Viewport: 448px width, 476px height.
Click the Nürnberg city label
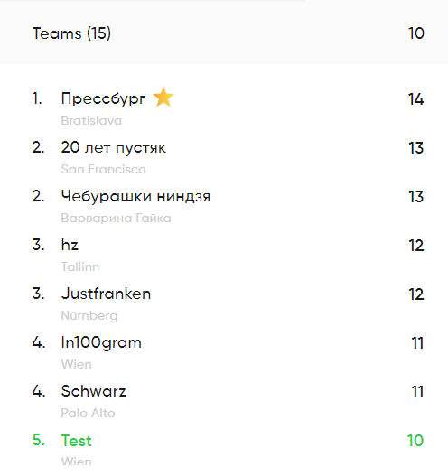tap(89, 315)
